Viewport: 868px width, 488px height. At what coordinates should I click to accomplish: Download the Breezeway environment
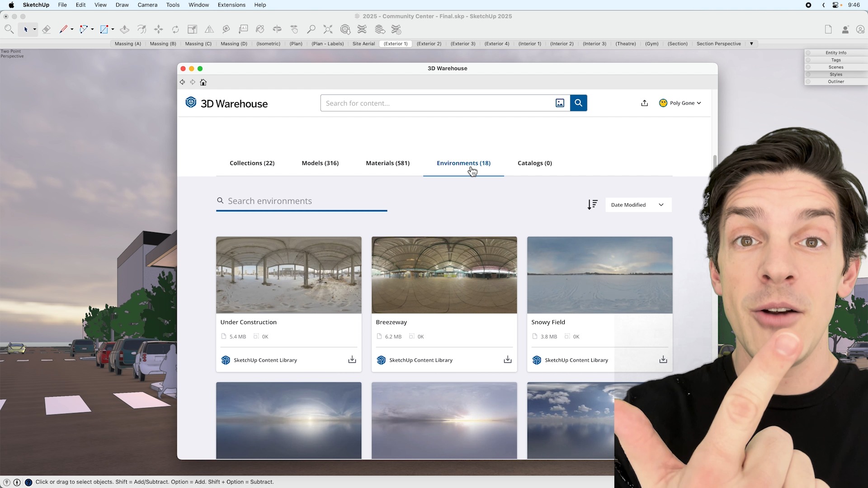click(508, 360)
